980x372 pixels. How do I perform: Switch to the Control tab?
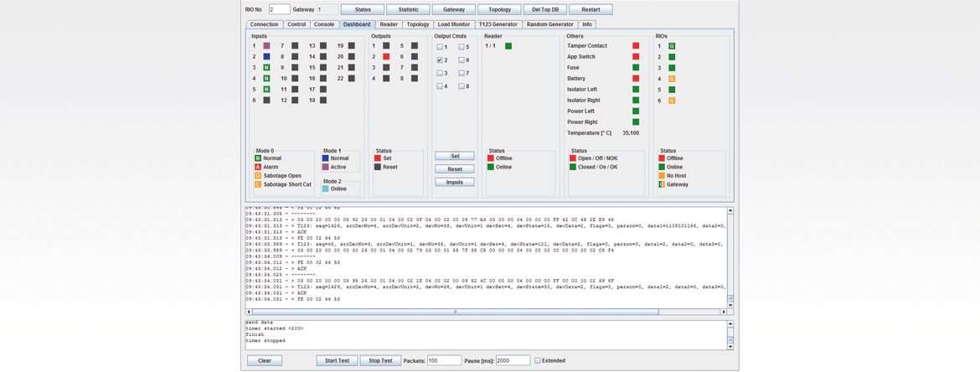click(297, 24)
